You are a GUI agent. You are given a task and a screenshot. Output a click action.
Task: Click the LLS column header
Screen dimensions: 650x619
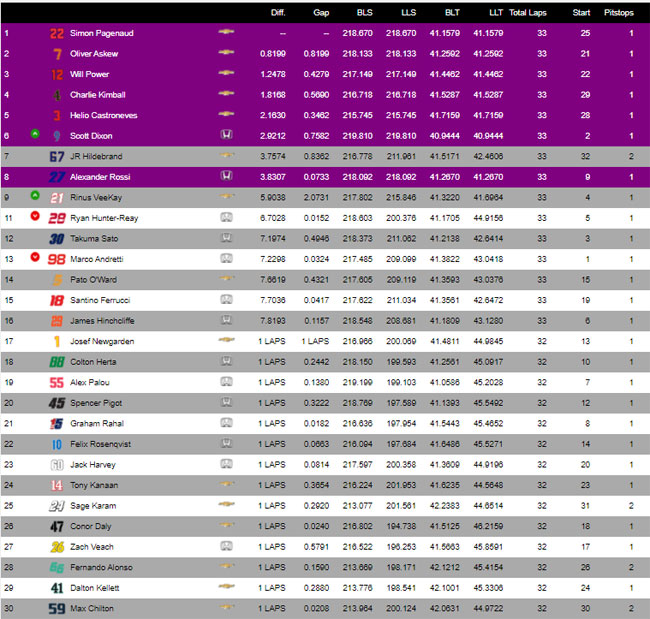pos(408,13)
